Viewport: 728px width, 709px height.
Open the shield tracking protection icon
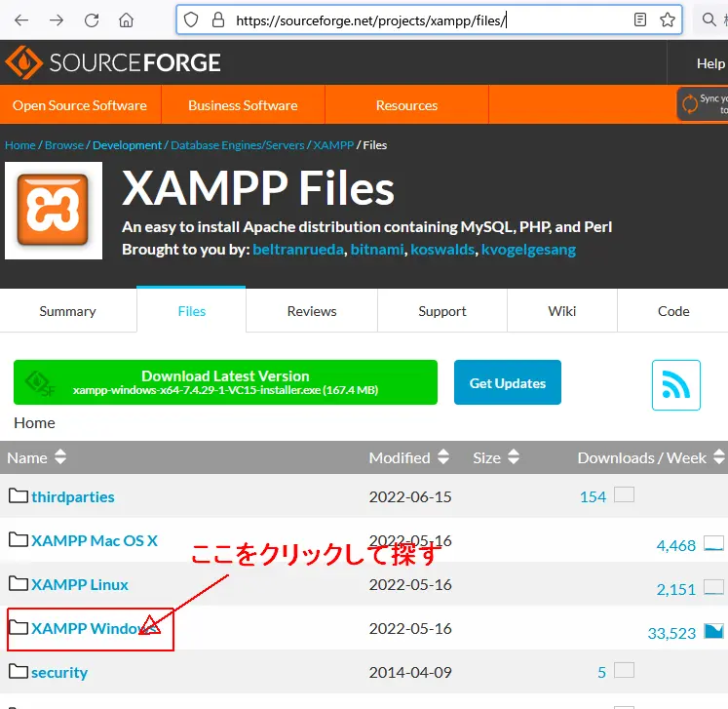click(x=191, y=20)
